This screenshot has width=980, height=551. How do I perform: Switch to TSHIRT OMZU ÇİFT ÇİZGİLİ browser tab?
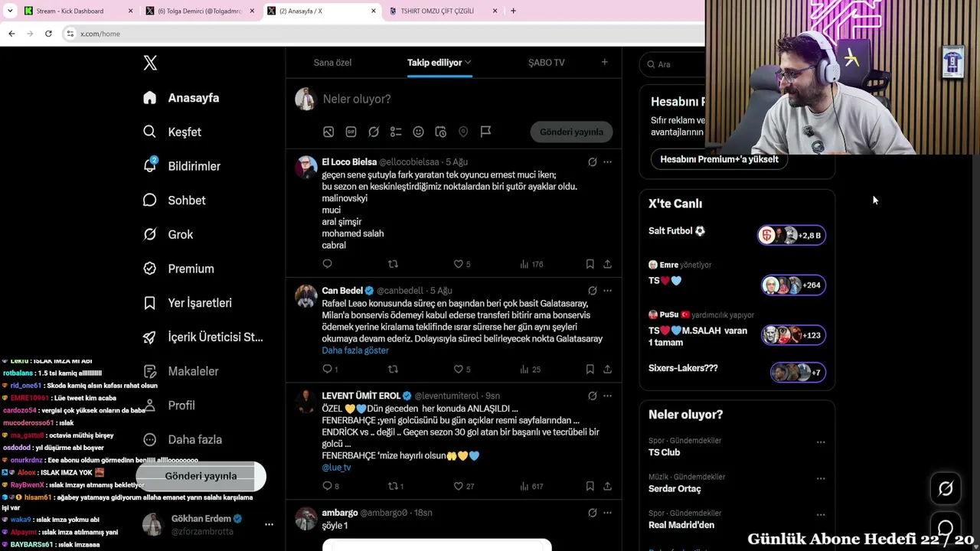coord(443,11)
